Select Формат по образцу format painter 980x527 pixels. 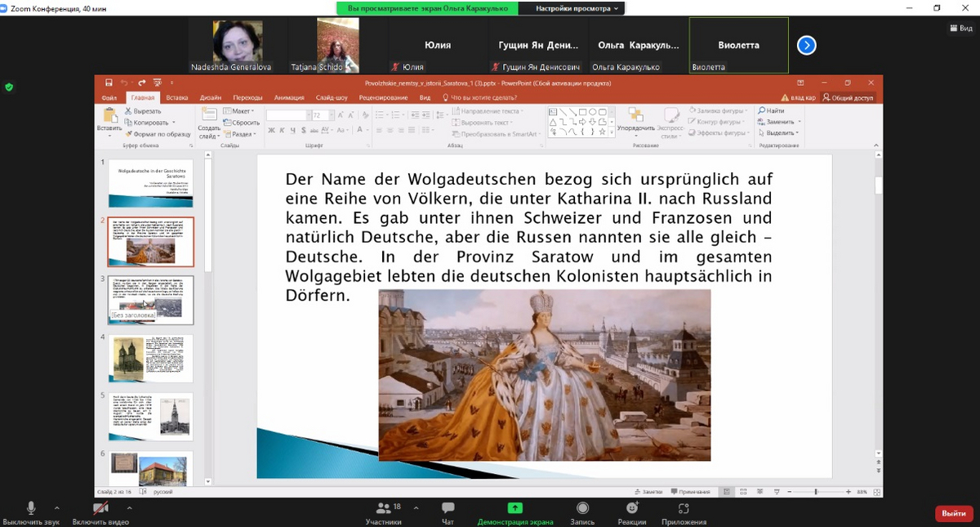pos(157,134)
